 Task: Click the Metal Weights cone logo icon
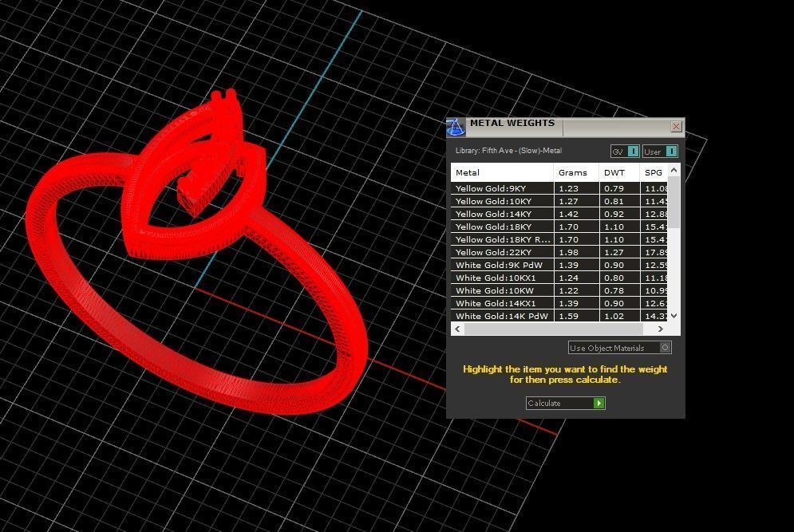(x=455, y=128)
